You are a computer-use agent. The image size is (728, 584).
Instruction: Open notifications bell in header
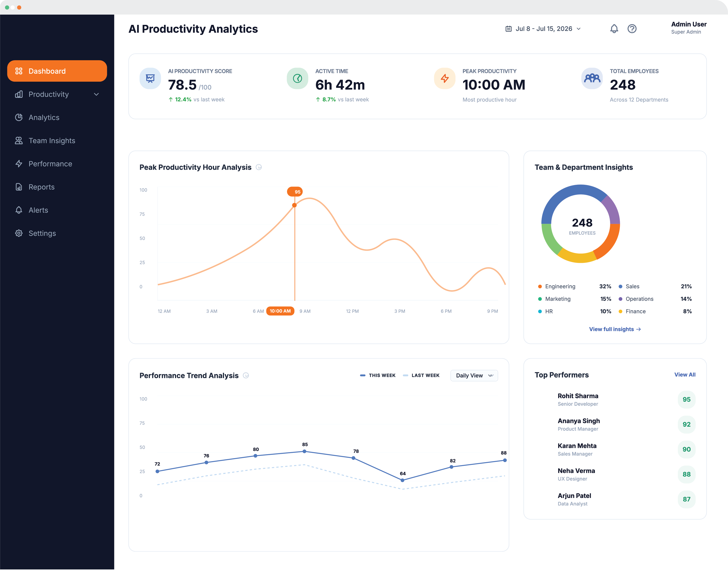click(614, 29)
